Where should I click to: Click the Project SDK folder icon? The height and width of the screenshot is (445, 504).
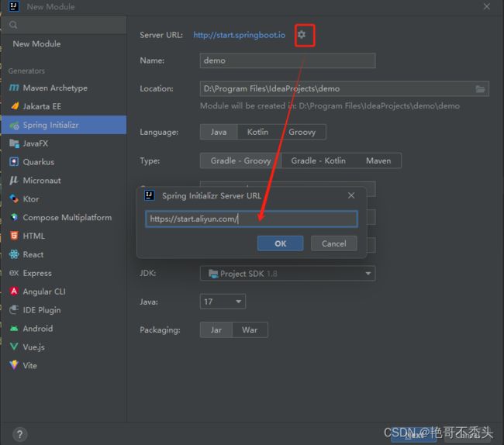tap(212, 274)
